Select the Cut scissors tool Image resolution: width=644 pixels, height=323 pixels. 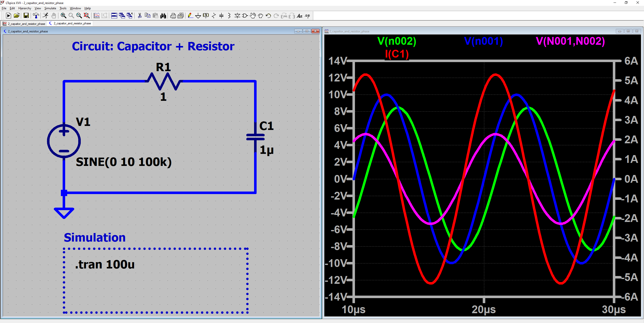click(140, 16)
